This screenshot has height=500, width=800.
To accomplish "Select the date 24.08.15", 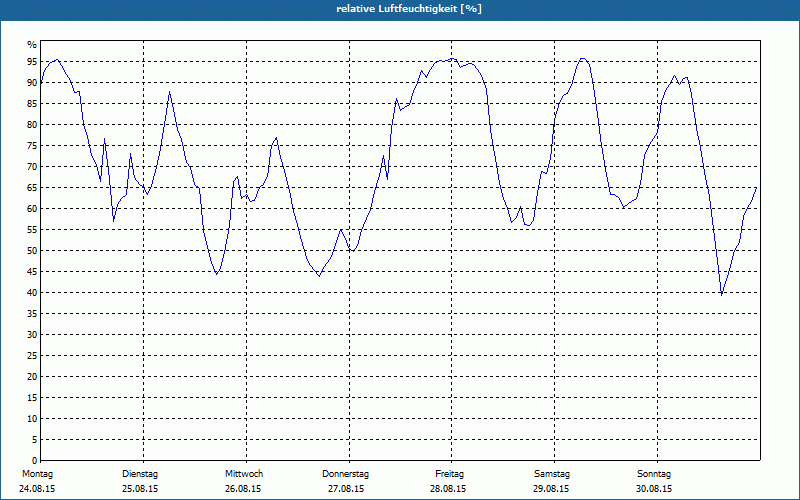I will tap(37, 489).
